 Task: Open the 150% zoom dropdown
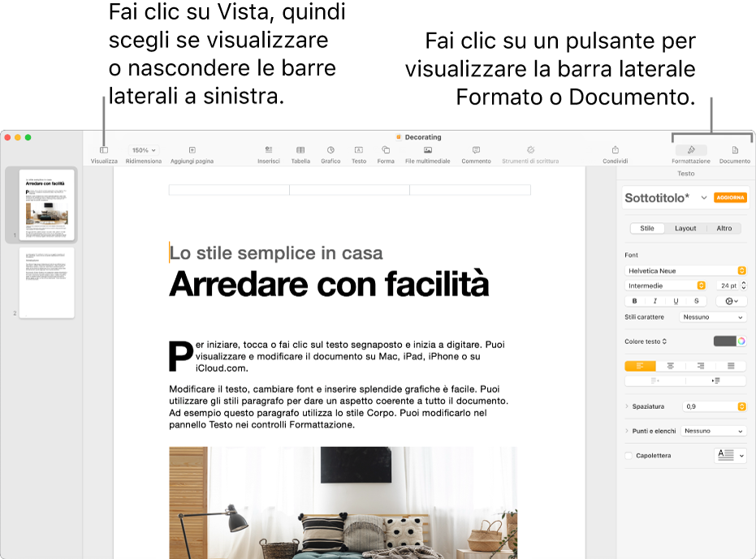[x=144, y=150]
